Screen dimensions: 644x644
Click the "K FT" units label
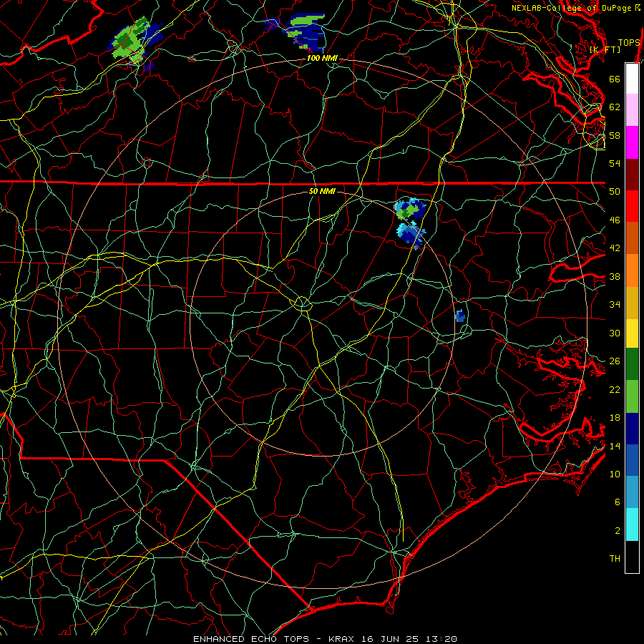[x=605, y=49]
